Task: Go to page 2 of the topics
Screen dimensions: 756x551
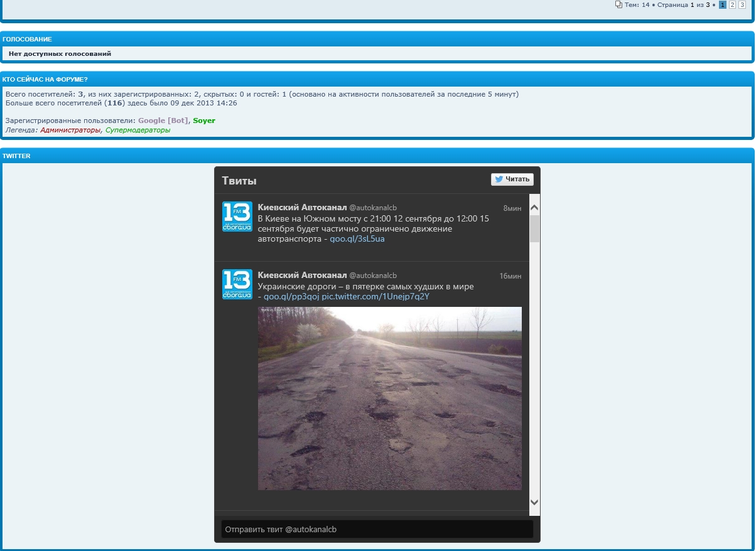Action: pyautogui.click(x=732, y=5)
